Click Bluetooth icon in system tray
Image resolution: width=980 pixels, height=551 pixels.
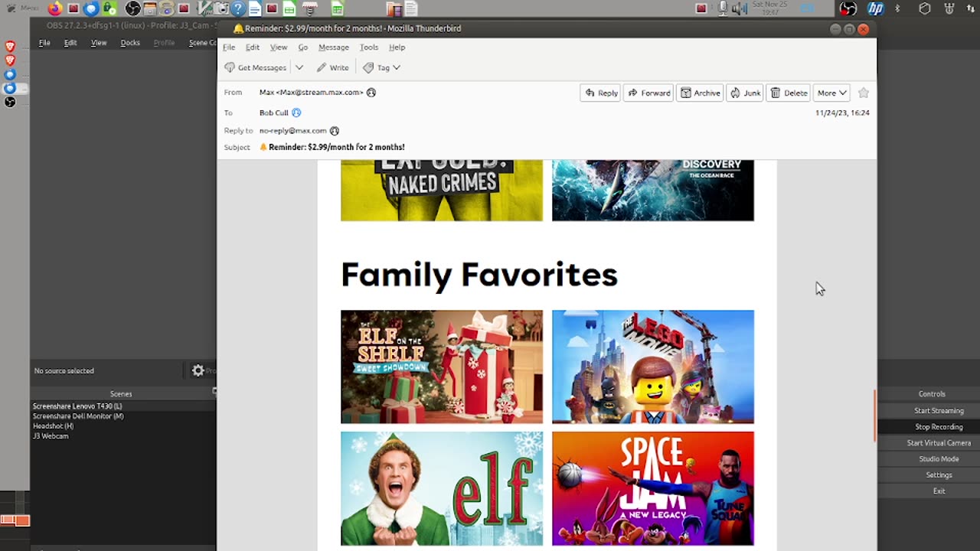pyautogui.click(x=897, y=8)
